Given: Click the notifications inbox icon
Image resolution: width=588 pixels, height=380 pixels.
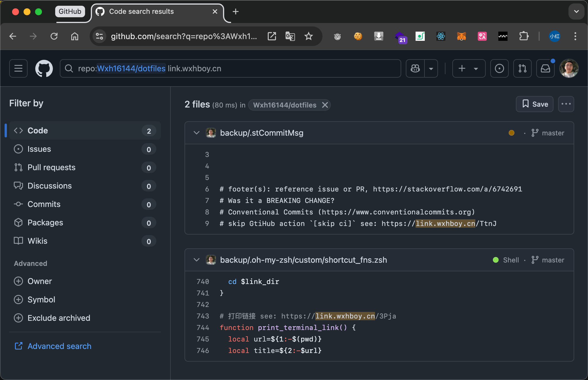Looking at the screenshot, I should 545,68.
